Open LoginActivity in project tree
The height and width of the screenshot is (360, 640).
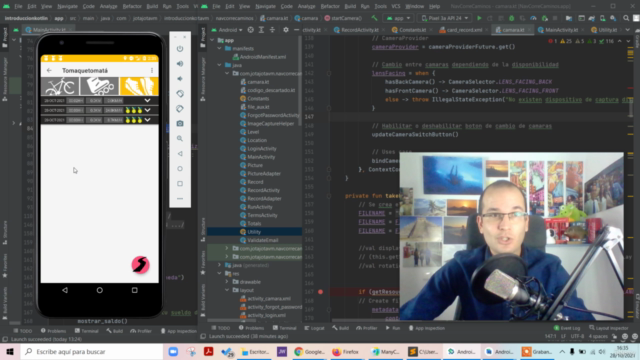pyautogui.click(x=262, y=149)
